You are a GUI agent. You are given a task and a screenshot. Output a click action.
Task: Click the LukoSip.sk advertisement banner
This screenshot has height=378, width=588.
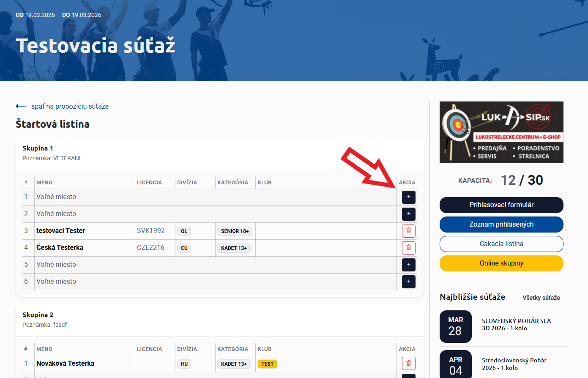pyautogui.click(x=501, y=132)
